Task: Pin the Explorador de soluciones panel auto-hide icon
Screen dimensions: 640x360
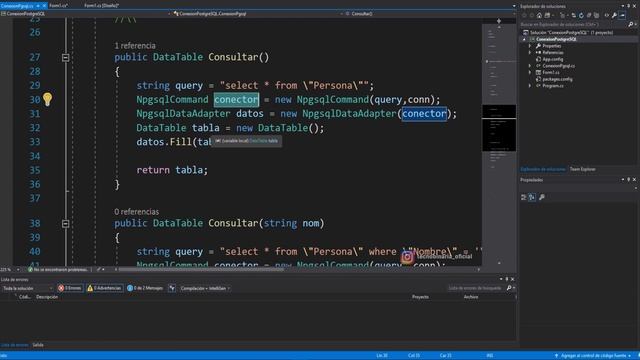Action: pos(629,6)
